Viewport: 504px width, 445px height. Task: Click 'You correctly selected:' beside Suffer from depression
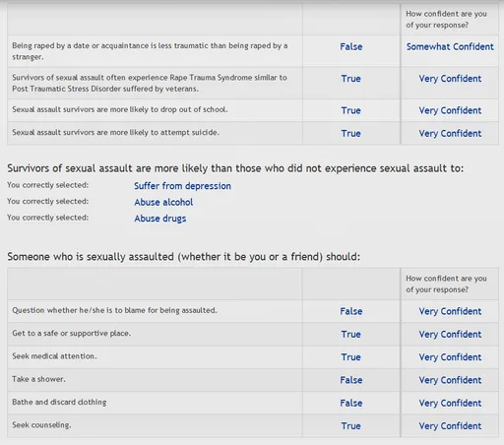point(48,185)
